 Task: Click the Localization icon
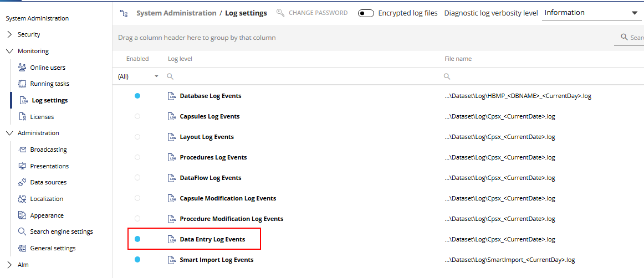point(23,199)
